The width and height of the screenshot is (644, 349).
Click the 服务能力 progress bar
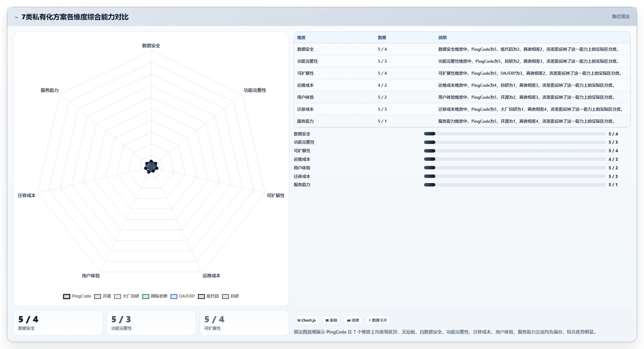(515, 185)
